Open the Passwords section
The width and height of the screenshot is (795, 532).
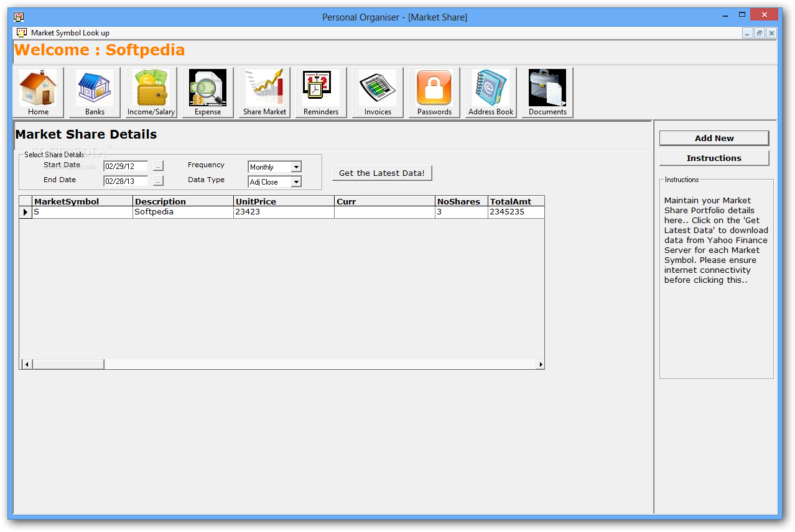[x=434, y=93]
